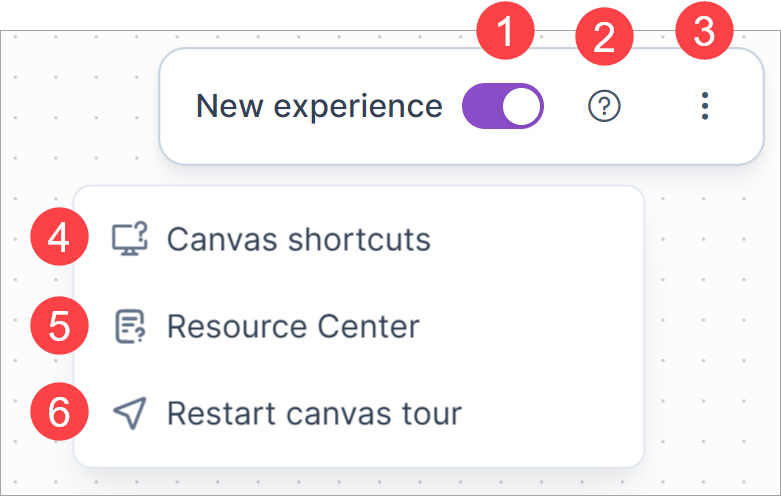Open the three-dot more options menu
This screenshot has height=496, width=781.
[x=705, y=106]
